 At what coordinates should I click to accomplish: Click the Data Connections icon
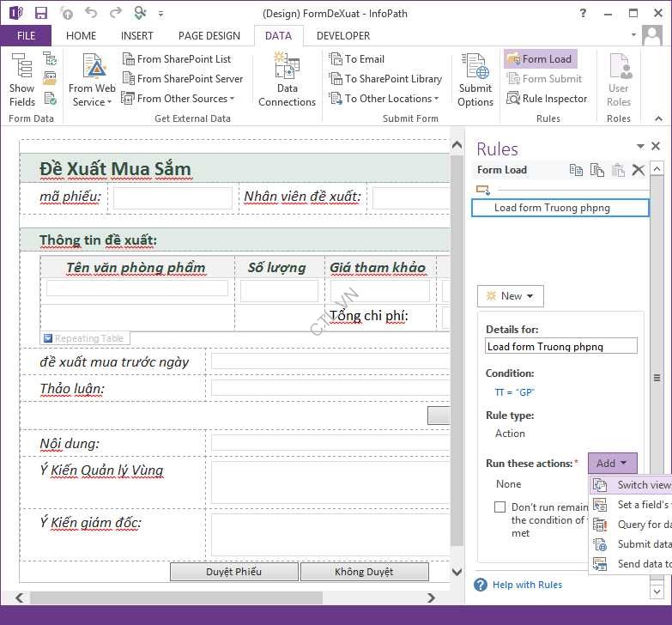click(287, 81)
